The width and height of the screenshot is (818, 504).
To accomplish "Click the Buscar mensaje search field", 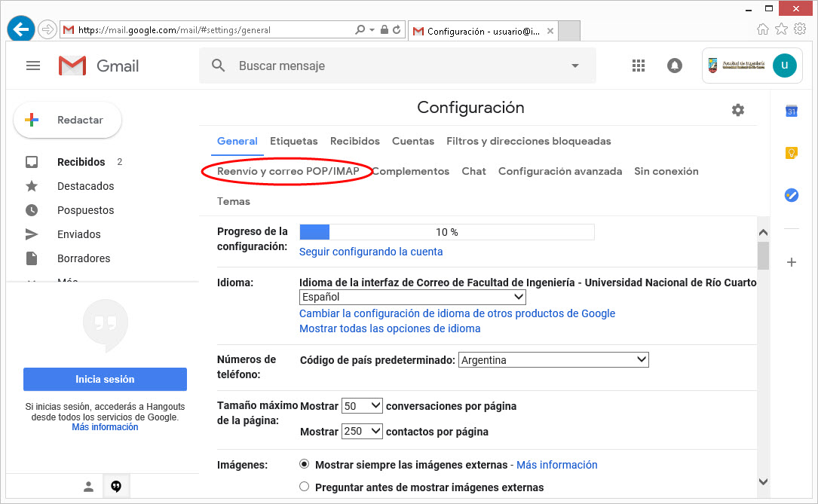I will tap(397, 66).
